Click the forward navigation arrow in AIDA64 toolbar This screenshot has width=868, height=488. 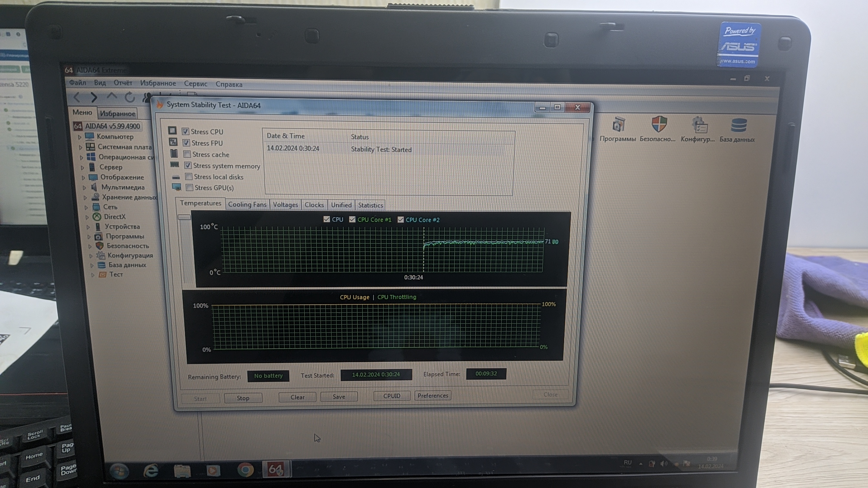94,97
